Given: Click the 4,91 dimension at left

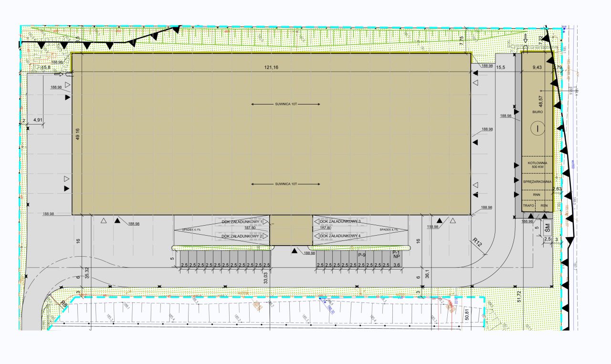Looking at the screenshot, I should 38,121.
